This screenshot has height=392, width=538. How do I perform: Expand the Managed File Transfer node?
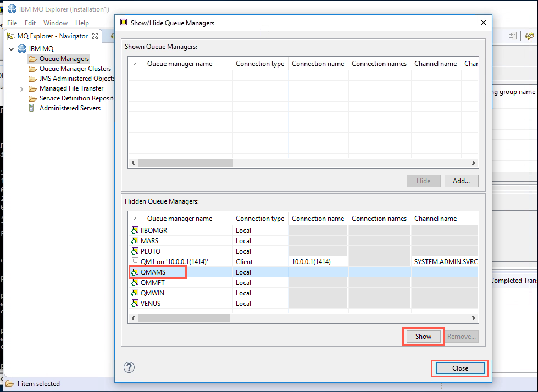(21, 89)
